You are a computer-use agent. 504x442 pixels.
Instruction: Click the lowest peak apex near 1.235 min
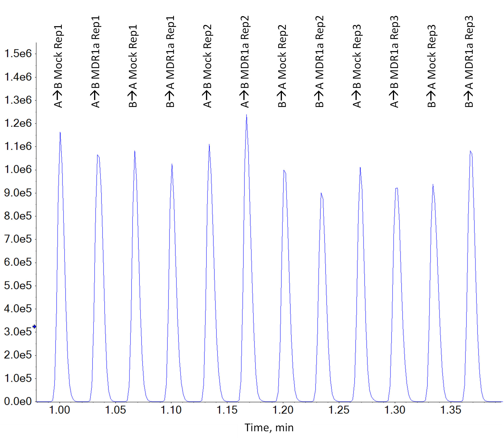[x=321, y=193]
